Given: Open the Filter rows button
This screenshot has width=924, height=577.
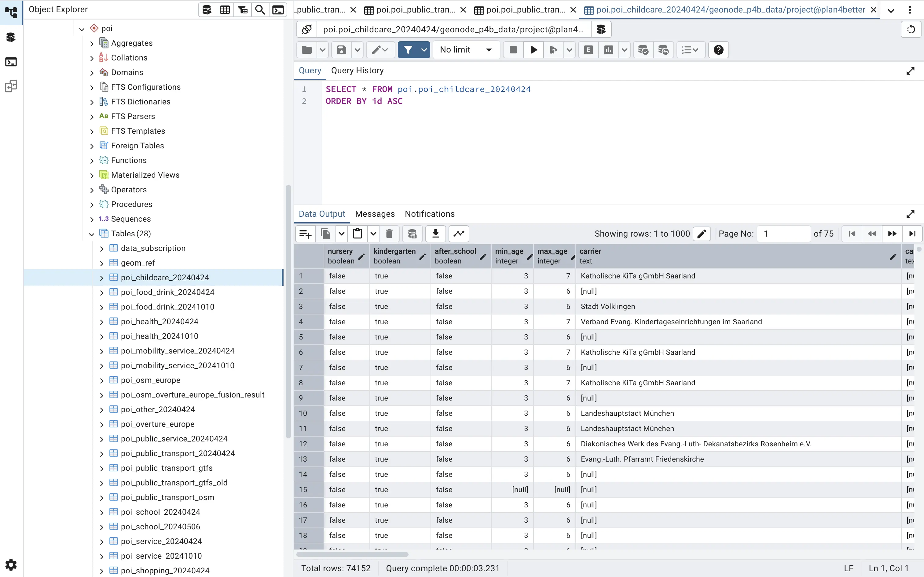Looking at the screenshot, I should tap(408, 50).
